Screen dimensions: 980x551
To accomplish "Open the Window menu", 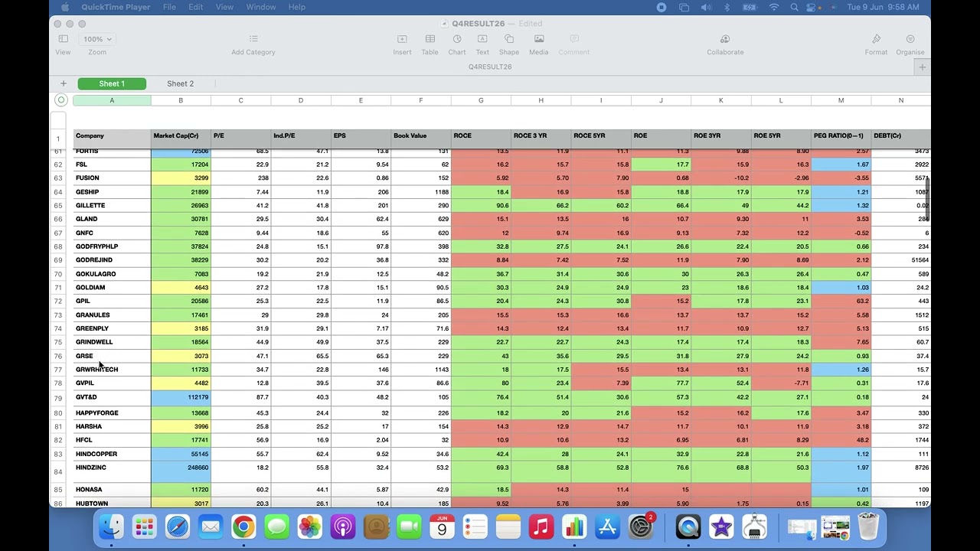I will point(261,7).
